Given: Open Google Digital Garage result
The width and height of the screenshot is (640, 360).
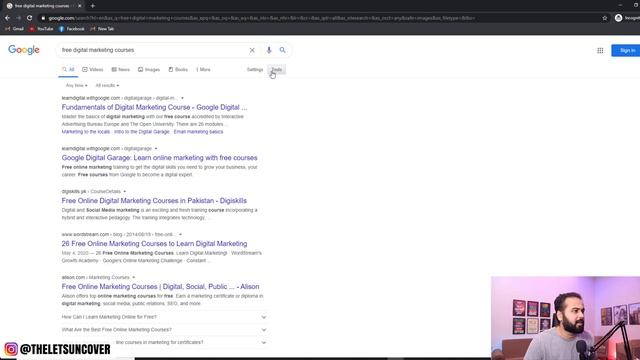Looking at the screenshot, I should click(160, 158).
